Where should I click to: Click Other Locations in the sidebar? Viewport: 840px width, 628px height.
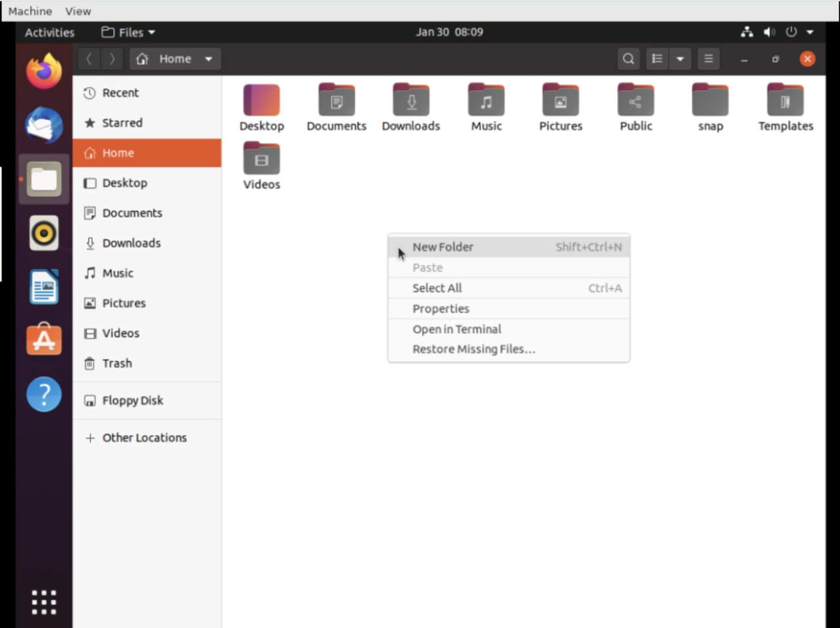pyautogui.click(x=144, y=437)
